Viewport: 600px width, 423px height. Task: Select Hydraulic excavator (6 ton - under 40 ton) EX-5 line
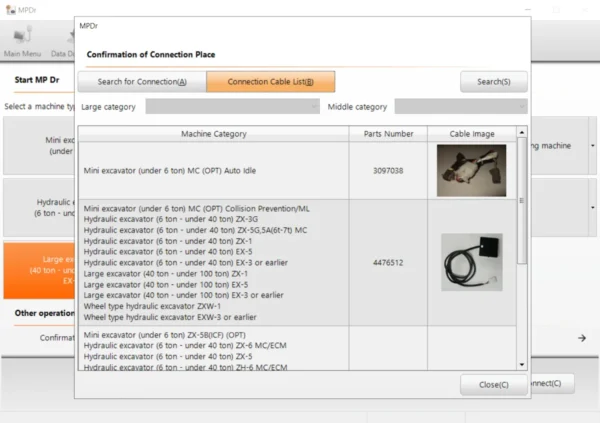pyautogui.click(x=168, y=252)
